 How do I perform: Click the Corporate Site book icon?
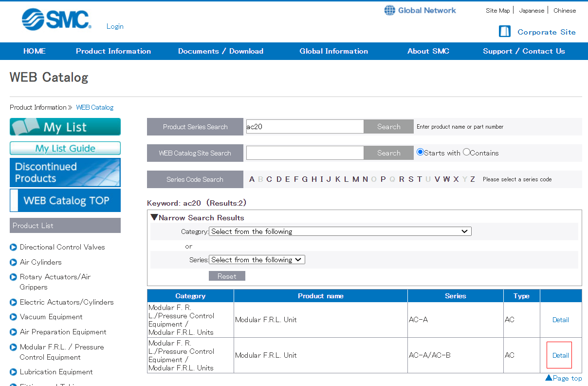point(505,32)
